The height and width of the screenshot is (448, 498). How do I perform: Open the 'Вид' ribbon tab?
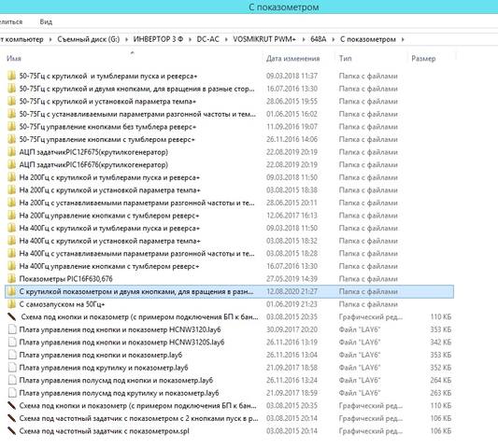pos(46,21)
